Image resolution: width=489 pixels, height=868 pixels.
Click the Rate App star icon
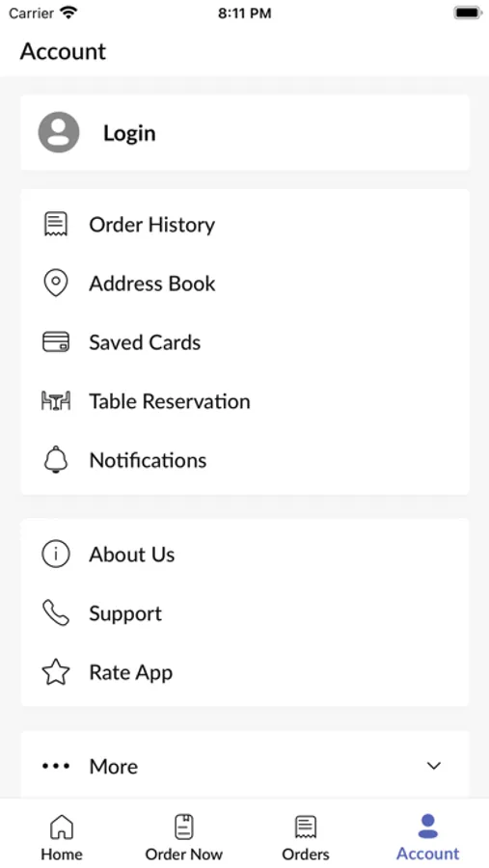coord(55,672)
